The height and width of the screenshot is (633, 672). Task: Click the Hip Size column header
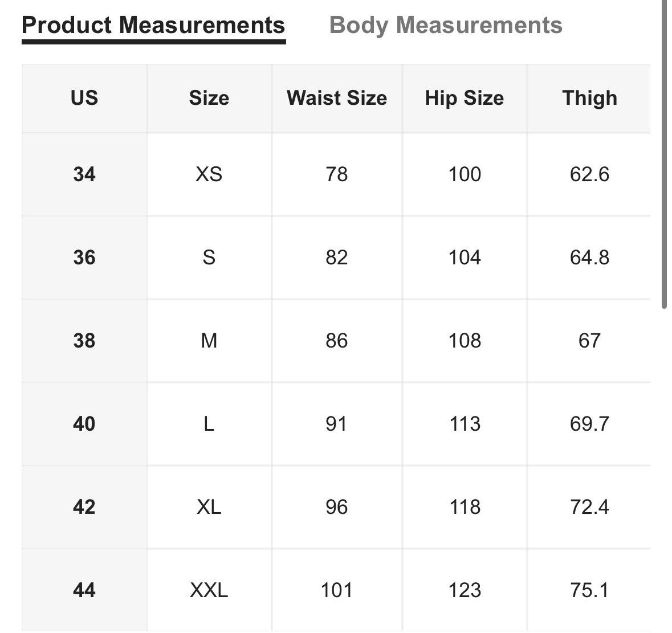point(465,98)
